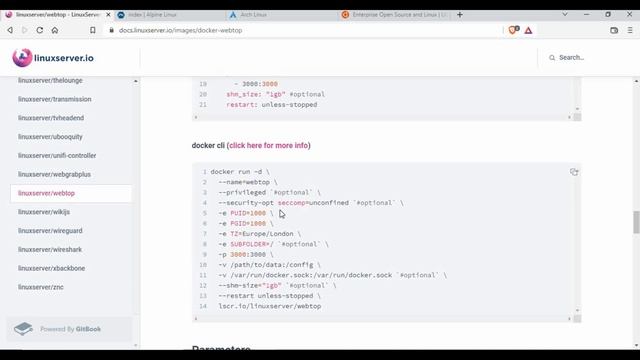Image resolution: width=640 pixels, height=360 pixels.
Task: Click 'docker run -d' code line
Action: 240,172
